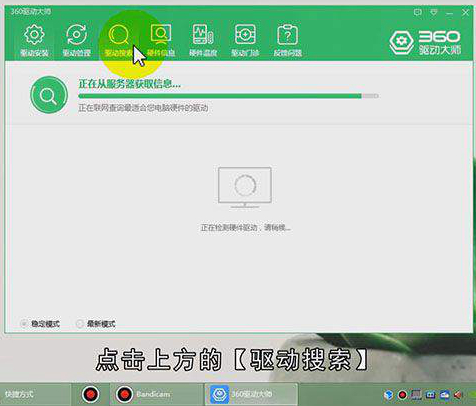This screenshot has height=406, width=476.
Task: Click the loading monitor spinner graphic
Action: 245,187
